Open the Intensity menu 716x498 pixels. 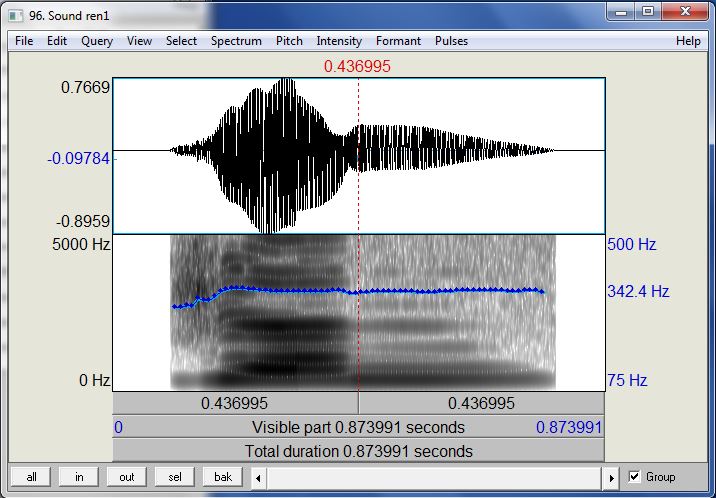pyautogui.click(x=339, y=41)
